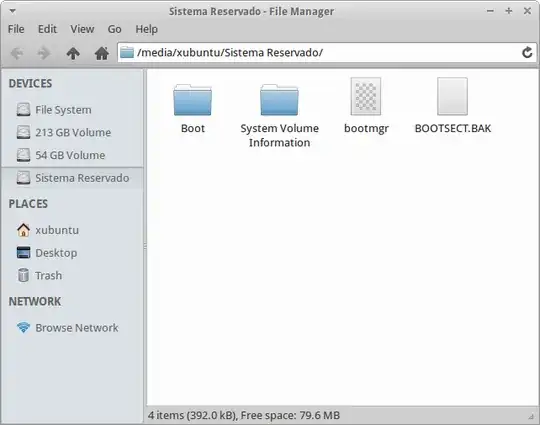The image size is (540, 425).
Task: Click the Desktop icon in Places
Action: click(23, 253)
